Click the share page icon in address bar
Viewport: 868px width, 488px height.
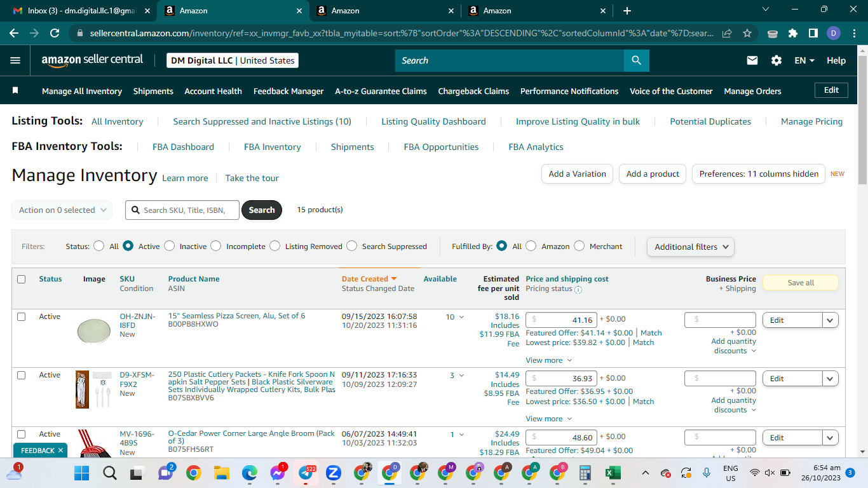[727, 33]
